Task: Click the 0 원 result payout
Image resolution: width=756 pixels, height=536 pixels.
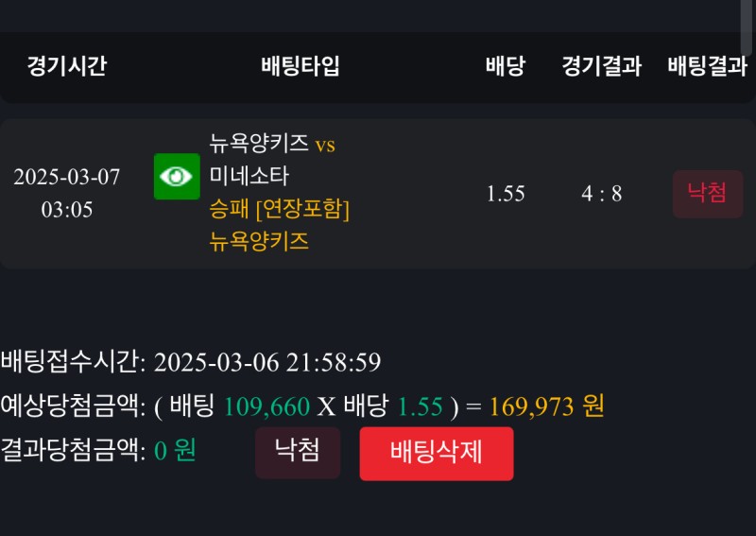Action: point(175,450)
